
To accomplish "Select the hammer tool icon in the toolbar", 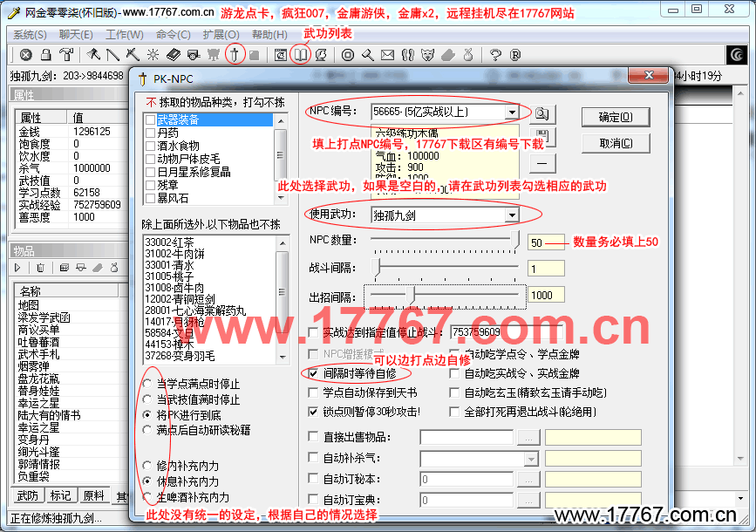I will coord(66,55).
